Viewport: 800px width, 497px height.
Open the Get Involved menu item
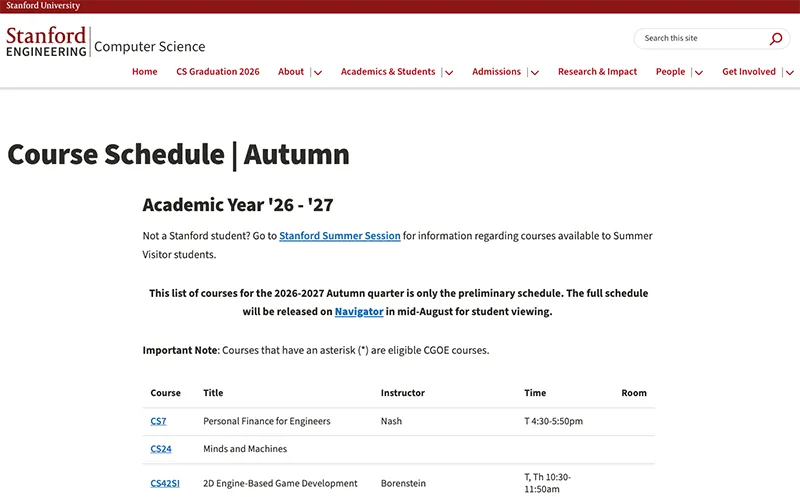pos(749,72)
